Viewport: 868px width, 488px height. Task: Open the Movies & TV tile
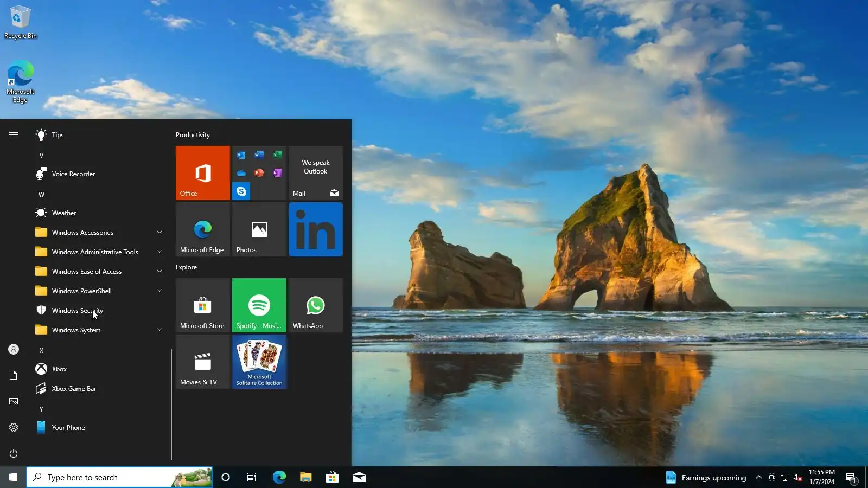tap(202, 362)
